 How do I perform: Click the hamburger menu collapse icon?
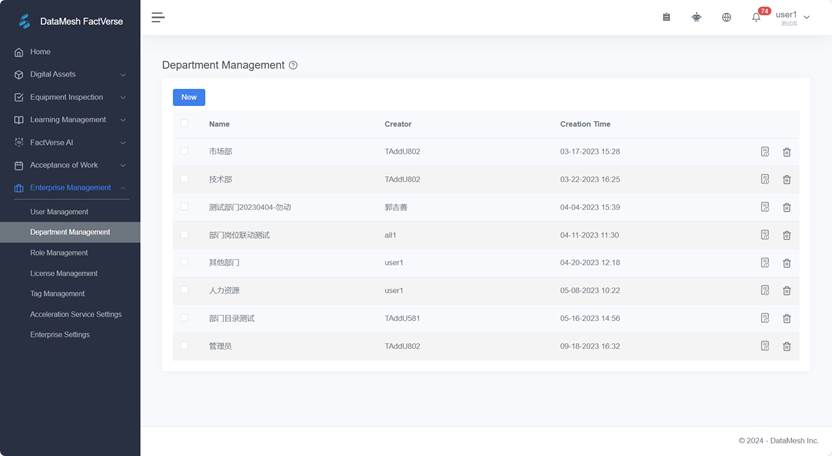[x=158, y=17]
